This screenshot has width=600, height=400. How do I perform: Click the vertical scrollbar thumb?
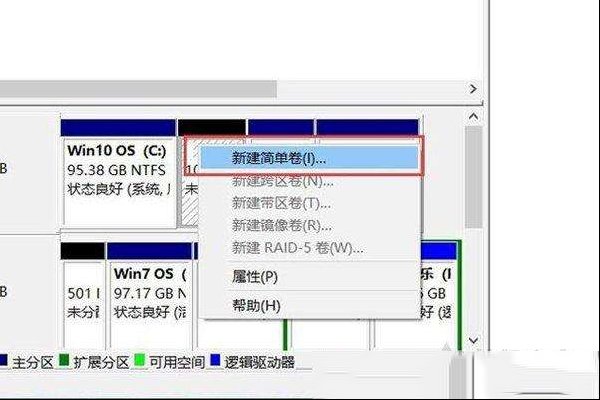[474, 177]
